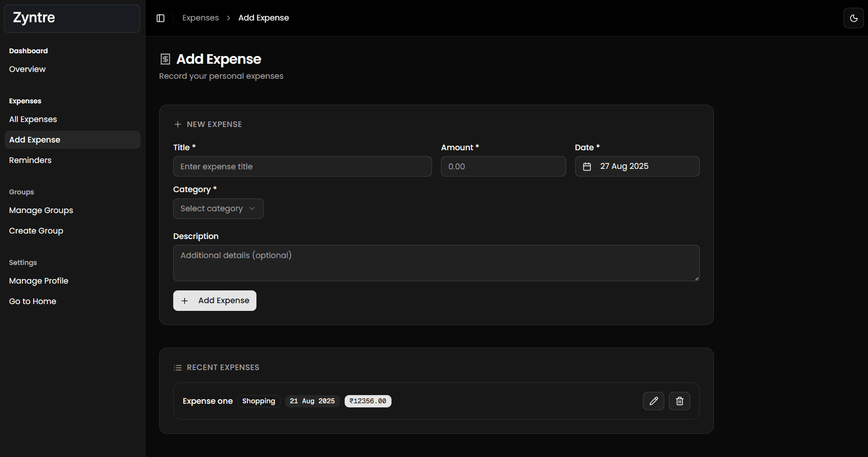This screenshot has height=457, width=868.
Task: Click the calendar icon in Date field
Action: [587, 167]
